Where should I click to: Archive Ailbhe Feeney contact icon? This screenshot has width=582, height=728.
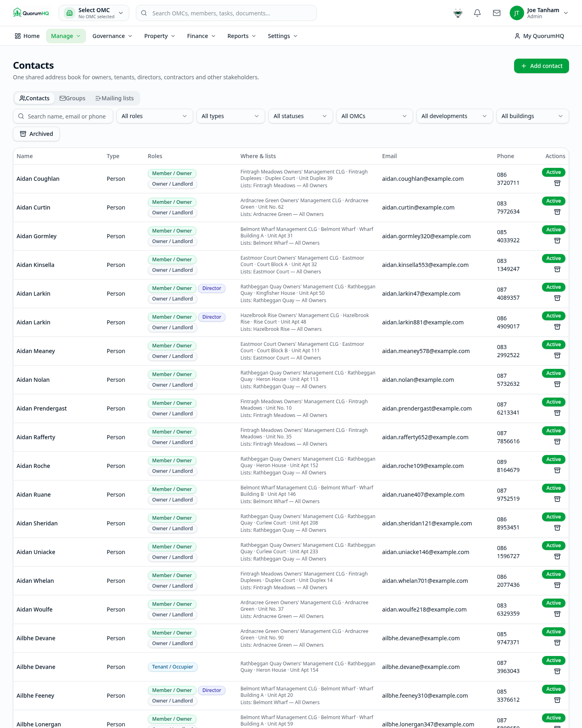557,700
